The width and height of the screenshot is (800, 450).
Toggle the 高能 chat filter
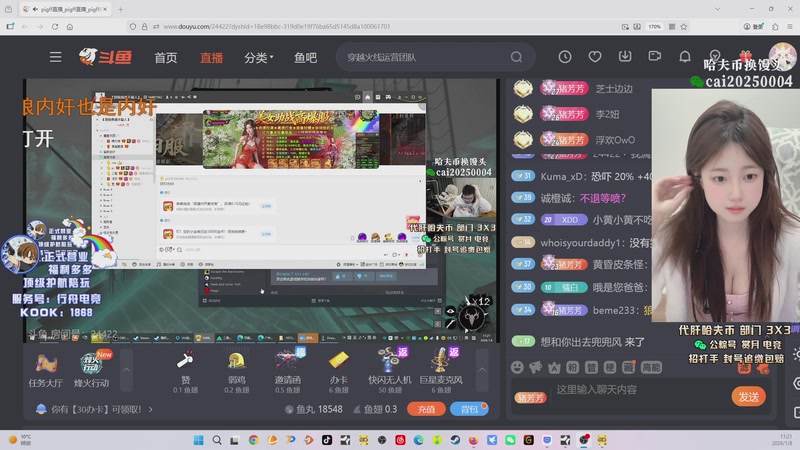651,367
